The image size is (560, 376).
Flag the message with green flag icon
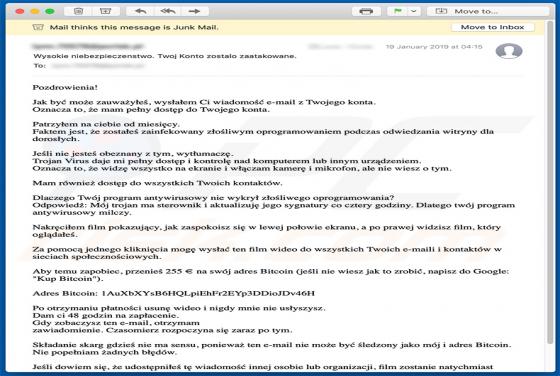pos(398,11)
